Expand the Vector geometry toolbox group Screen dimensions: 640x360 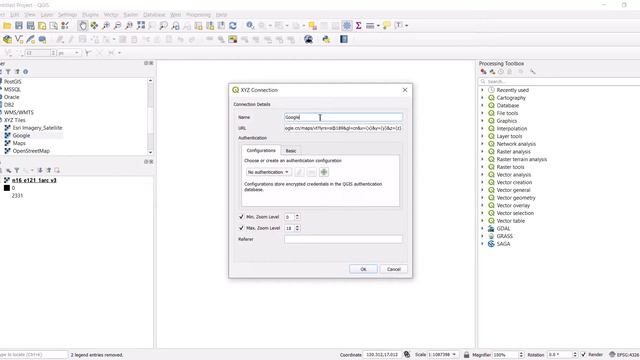click(482, 198)
